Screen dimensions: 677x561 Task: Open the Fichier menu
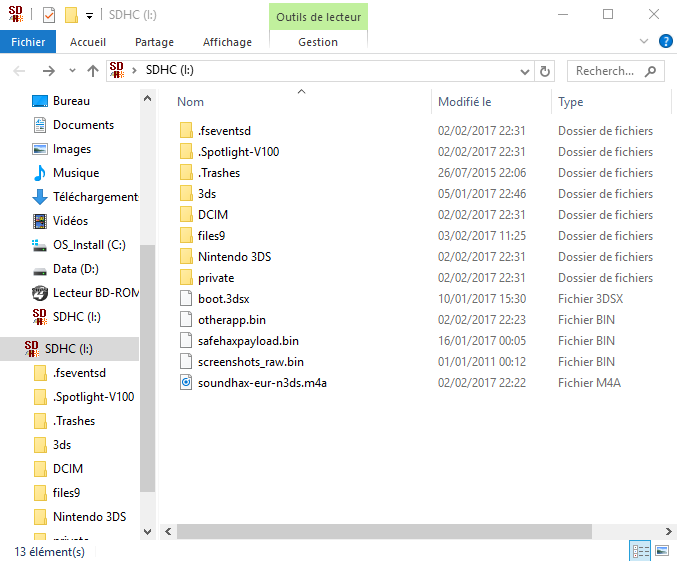pyautogui.click(x=28, y=42)
